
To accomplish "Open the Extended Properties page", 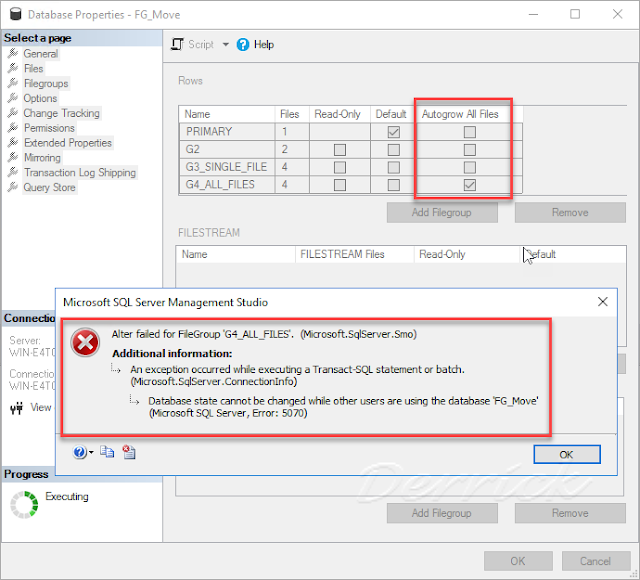I will (x=68, y=143).
